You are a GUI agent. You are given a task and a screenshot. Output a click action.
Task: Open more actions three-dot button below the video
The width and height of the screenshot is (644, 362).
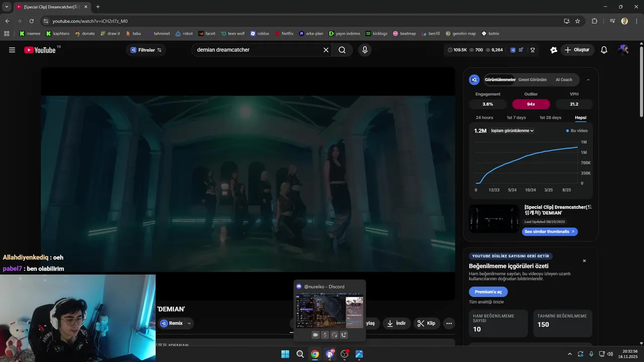coord(449,323)
